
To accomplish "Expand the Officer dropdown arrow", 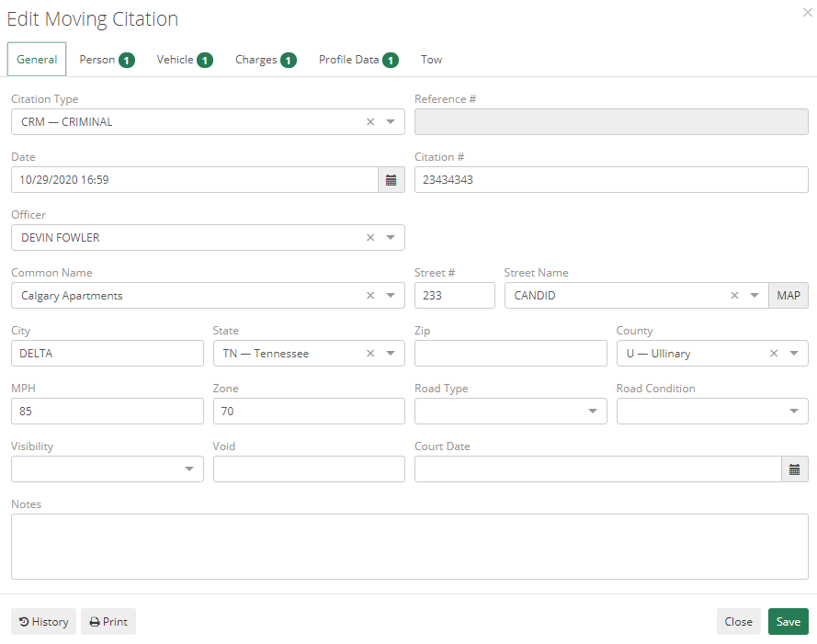I will [391, 238].
